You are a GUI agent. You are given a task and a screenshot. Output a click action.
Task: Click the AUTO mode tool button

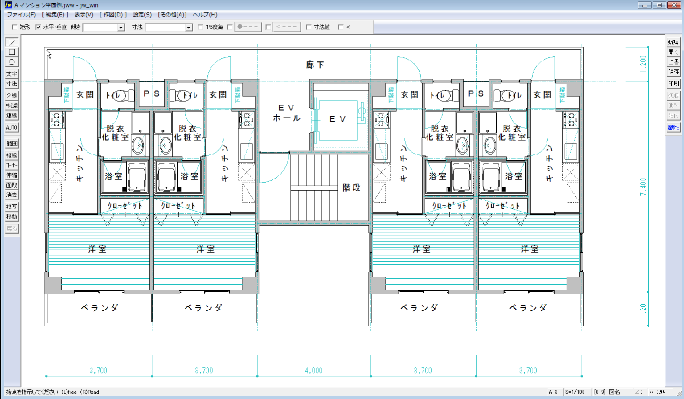(12, 128)
